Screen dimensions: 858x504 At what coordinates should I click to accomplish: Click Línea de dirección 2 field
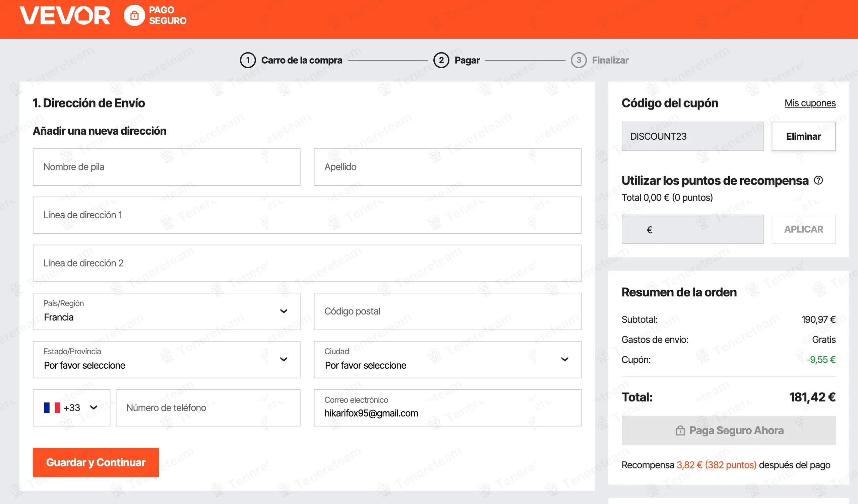click(307, 264)
